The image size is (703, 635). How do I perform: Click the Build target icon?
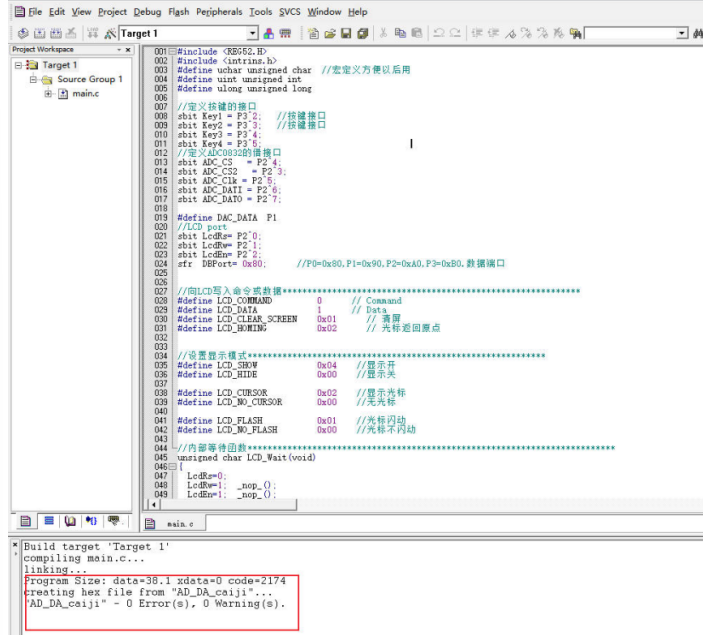(39, 33)
